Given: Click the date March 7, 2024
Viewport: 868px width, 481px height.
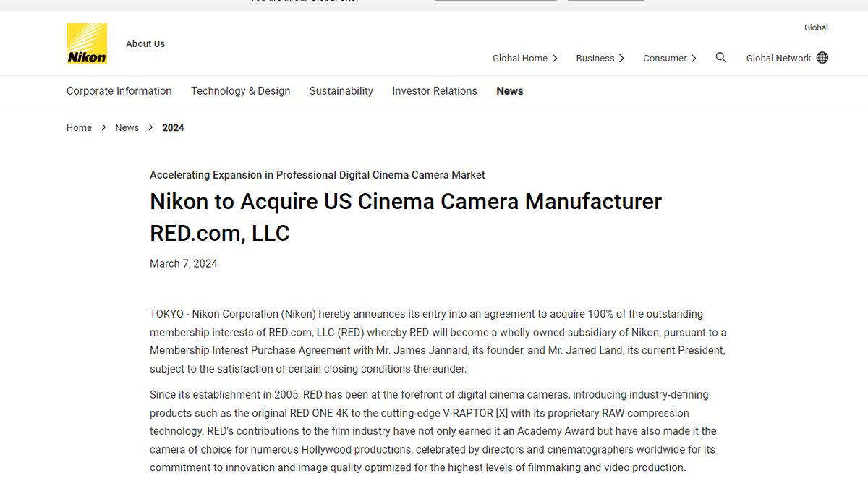Looking at the screenshot, I should coord(184,264).
